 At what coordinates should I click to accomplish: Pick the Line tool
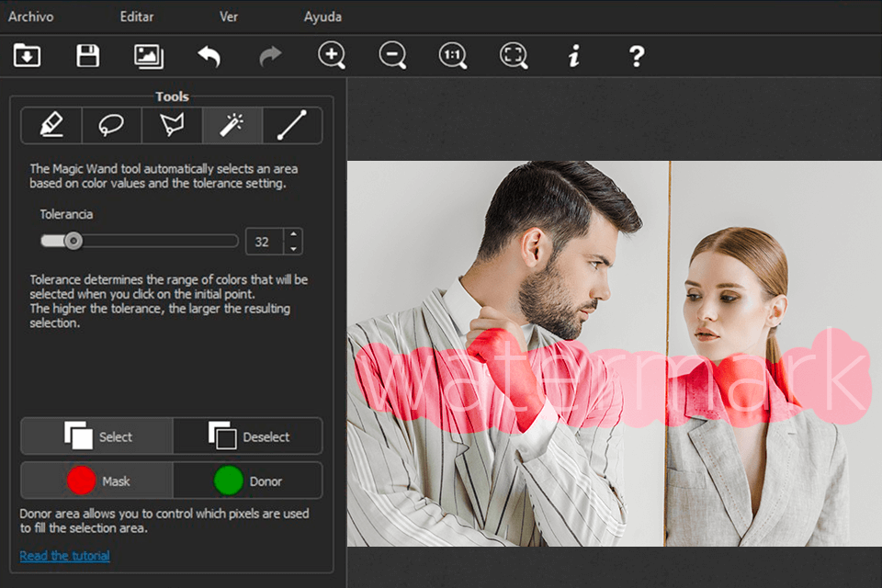(291, 126)
